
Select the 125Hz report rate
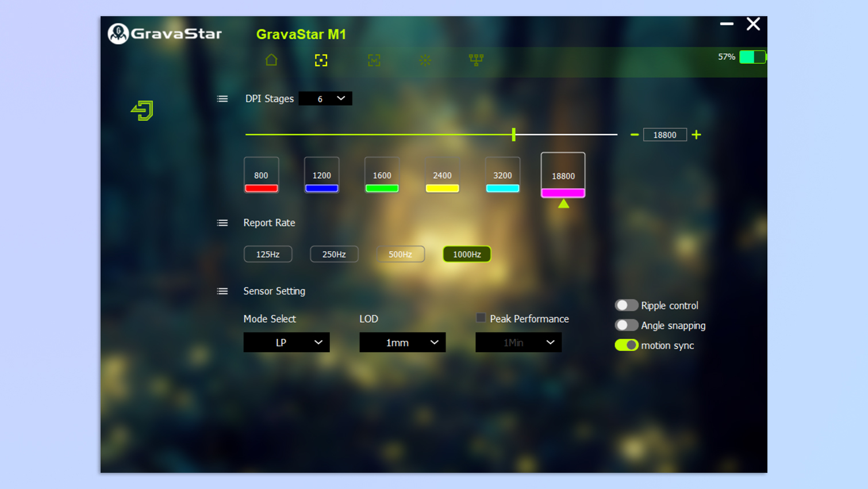pos(268,254)
